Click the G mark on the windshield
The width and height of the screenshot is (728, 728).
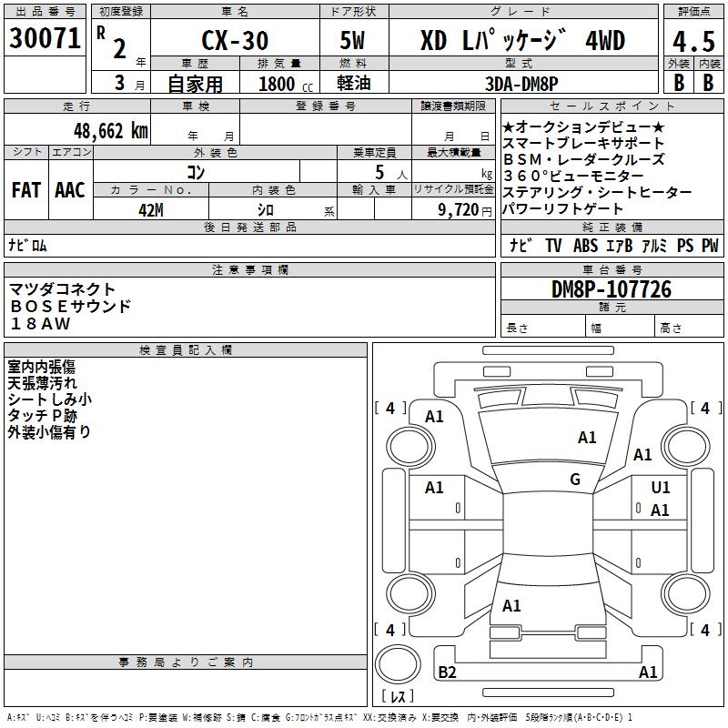[x=575, y=480]
